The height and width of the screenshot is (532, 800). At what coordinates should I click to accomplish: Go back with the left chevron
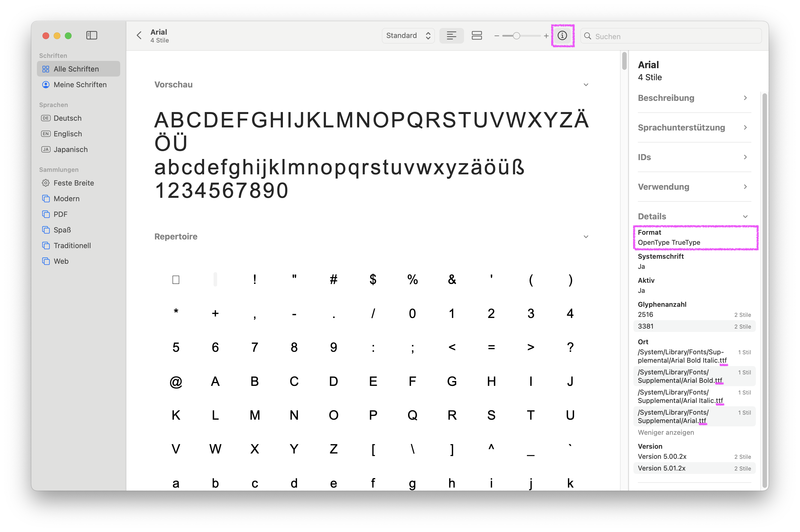coord(139,35)
